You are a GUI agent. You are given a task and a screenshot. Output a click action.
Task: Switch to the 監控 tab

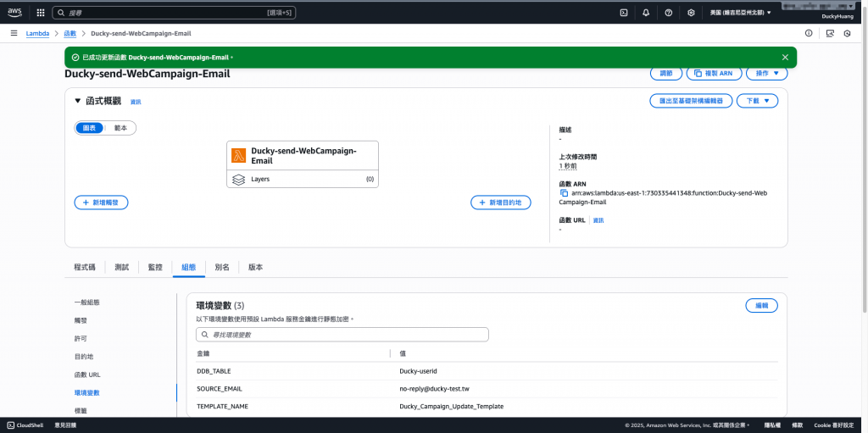pos(155,267)
